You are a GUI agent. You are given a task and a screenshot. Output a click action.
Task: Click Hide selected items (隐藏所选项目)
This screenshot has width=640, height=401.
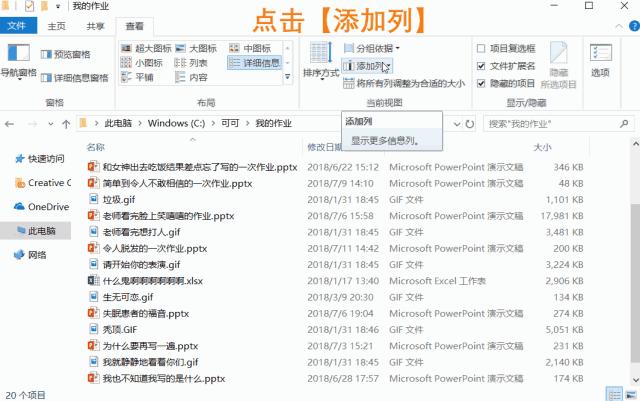point(558,65)
